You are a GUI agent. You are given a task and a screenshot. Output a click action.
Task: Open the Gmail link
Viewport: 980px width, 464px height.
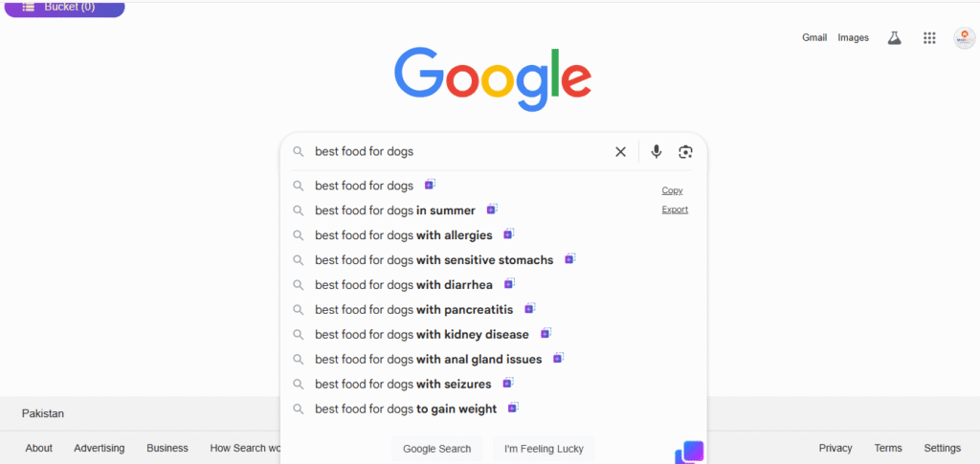point(814,38)
